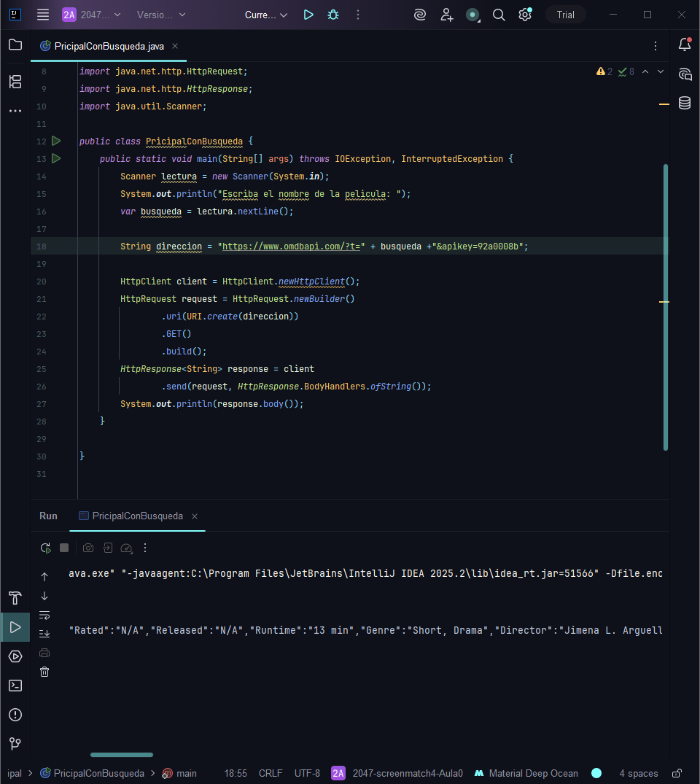The width and height of the screenshot is (700, 784).
Task: Open the Problems tool window
Action: click(15, 715)
